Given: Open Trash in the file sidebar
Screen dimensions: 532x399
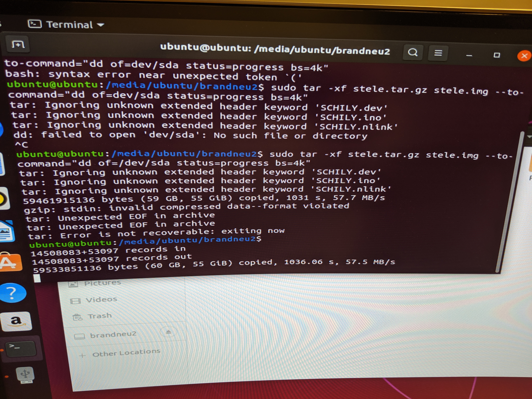Looking at the screenshot, I should point(100,316).
